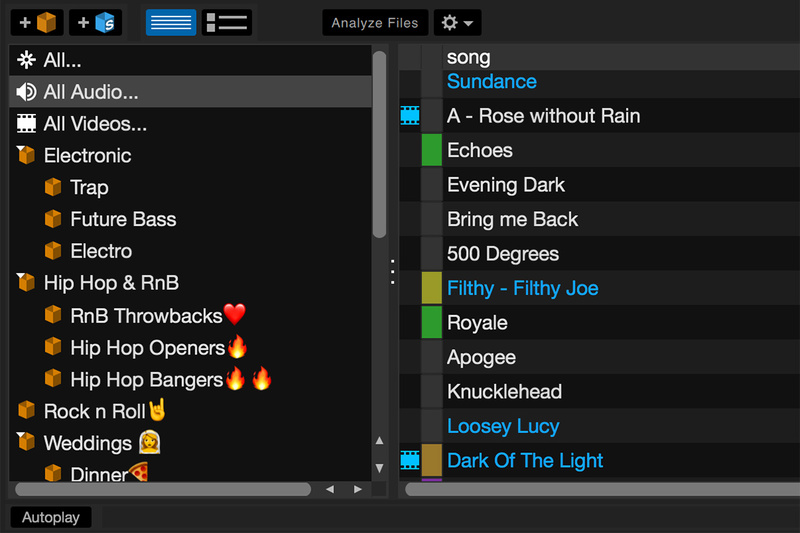The height and width of the screenshot is (533, 800).
Task: Click the video icon beside Rose without Rain
Action: coord(409,116)
